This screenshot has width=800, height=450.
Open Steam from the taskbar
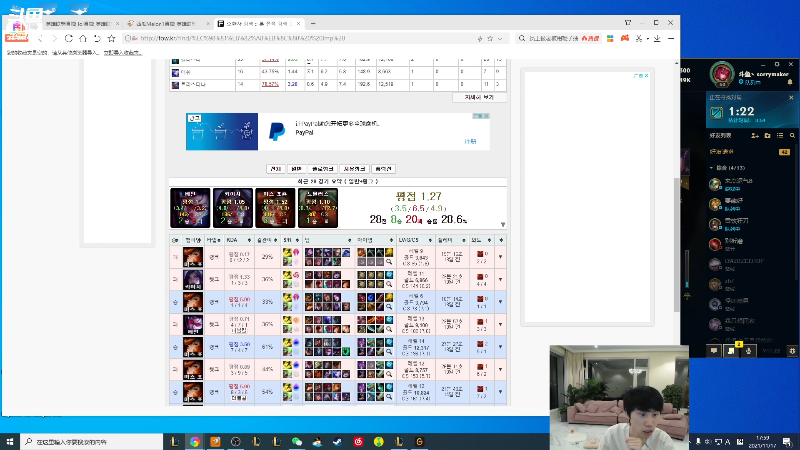pos(338,442)
